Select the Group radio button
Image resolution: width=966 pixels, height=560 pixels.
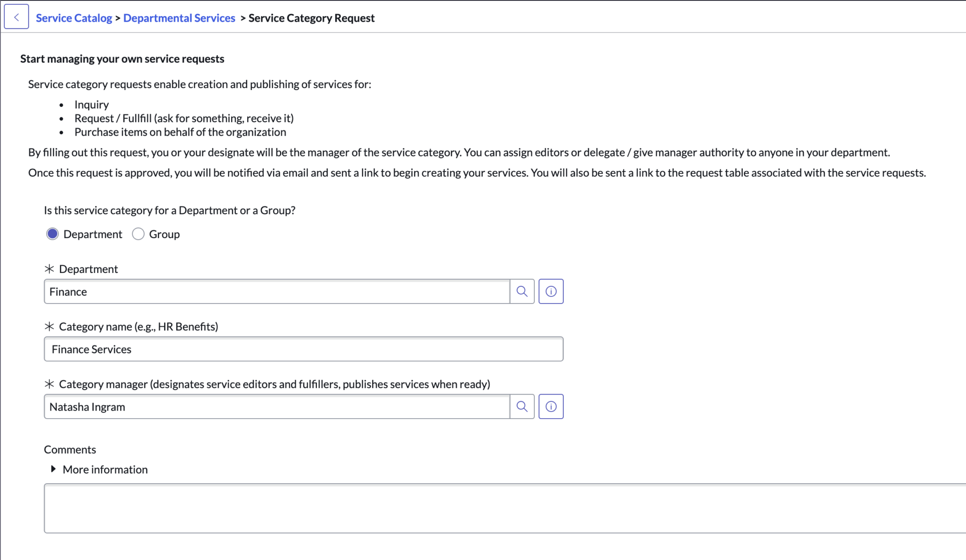138,234
